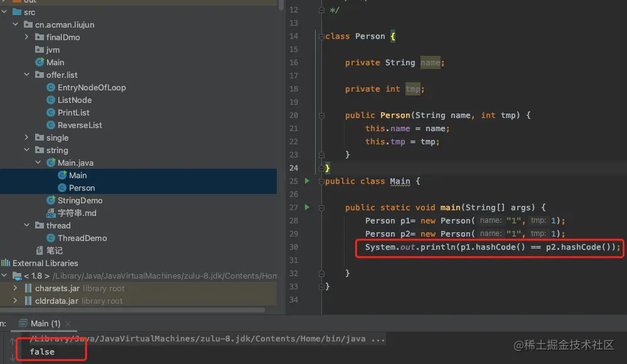The height and width of the screenshot is (364, 627).
Task: Click 'class Person' declaration on line 14
Action: [355, 36]
